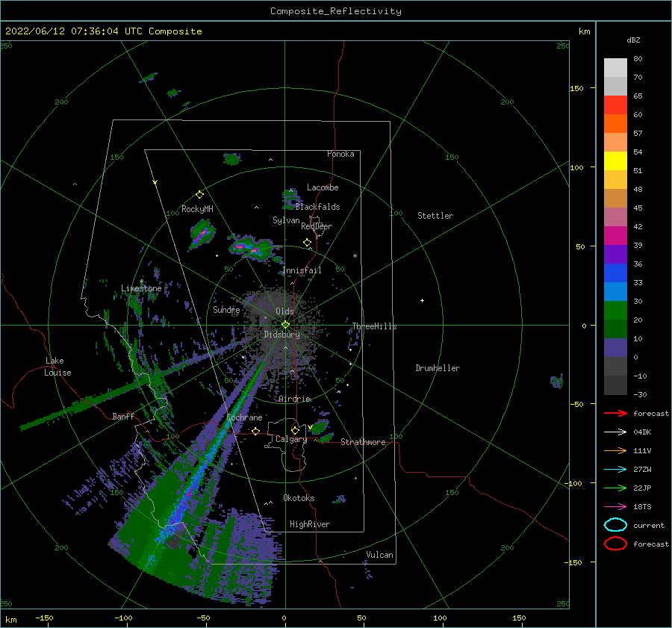Viewport: 672px width, 628px height.
Task: Click the white plus marker west of Drumheller
Action: click(x=422, y=300)
